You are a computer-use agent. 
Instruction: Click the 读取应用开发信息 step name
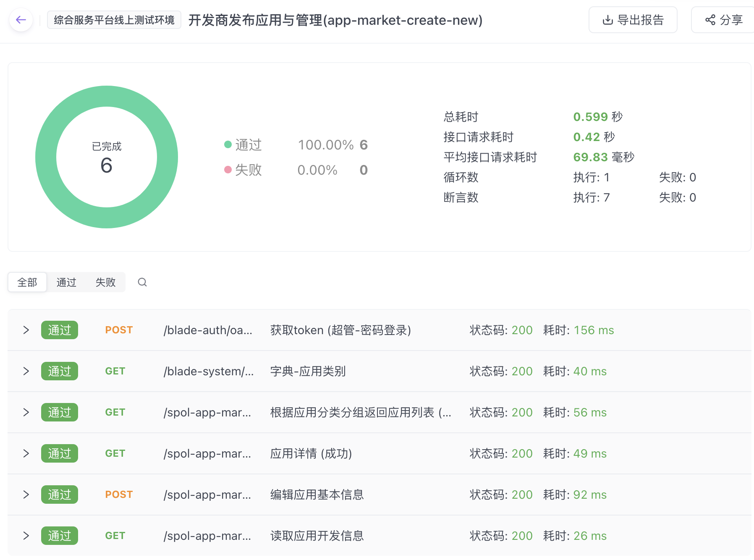click(317, 536)
